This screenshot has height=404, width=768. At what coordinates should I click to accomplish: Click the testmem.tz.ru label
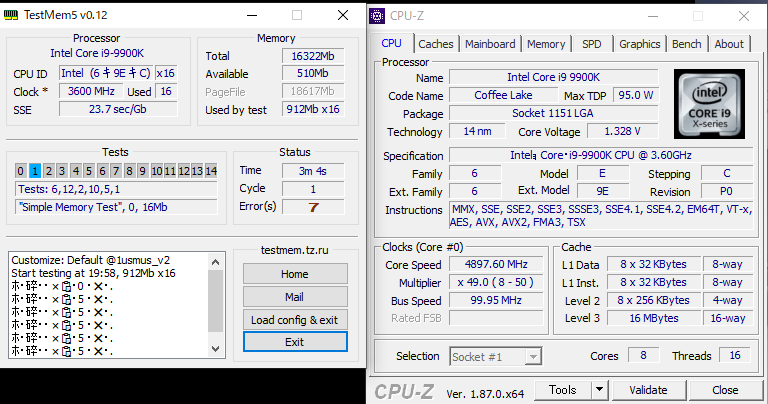tap(295, 250)
